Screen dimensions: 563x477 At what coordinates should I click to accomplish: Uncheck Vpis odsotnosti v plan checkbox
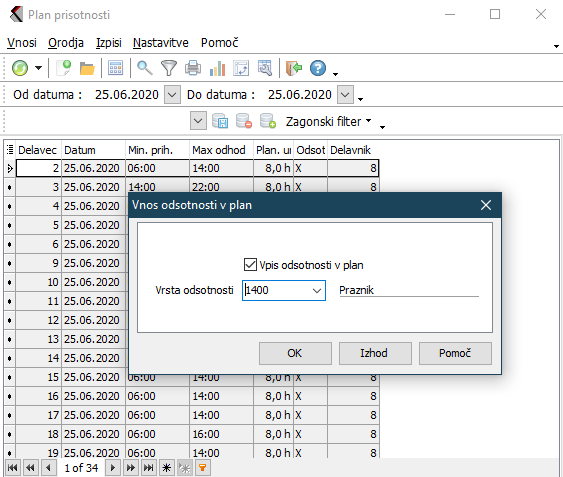tap(250, 265)
